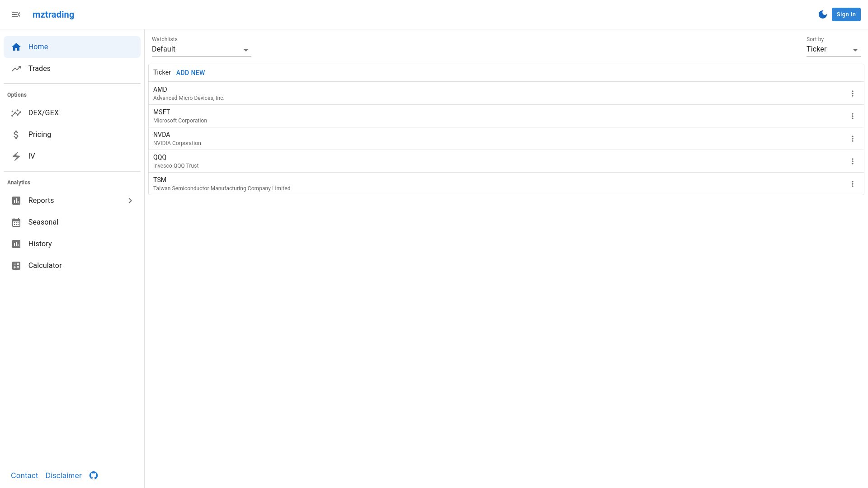Expand the Reports submenu chevron
This screenshot has height=488, width=868.
130,201
